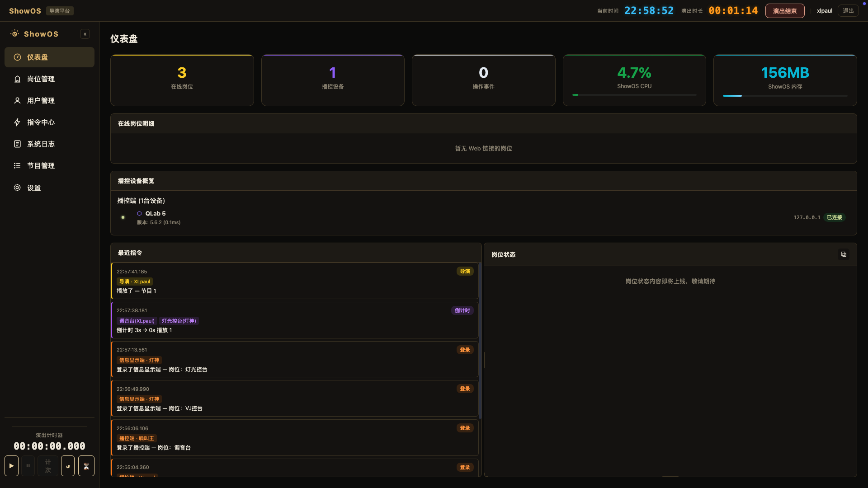Click the hourglass countdown icon

pyautogui.click(x=86, y=466)
